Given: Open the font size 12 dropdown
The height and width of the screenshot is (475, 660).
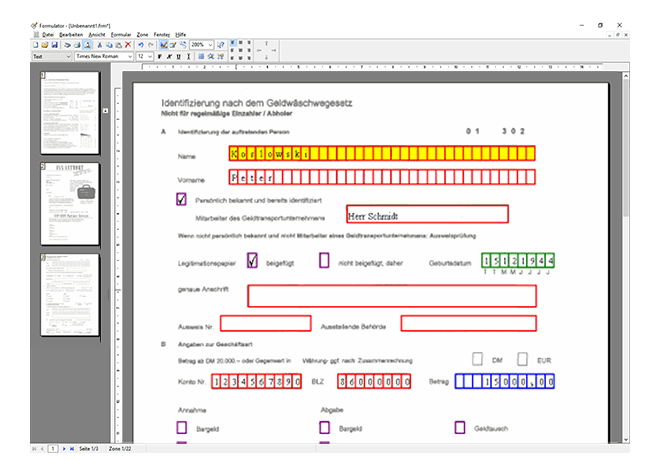Looking at the screenshot, I should tap(144, 56).
